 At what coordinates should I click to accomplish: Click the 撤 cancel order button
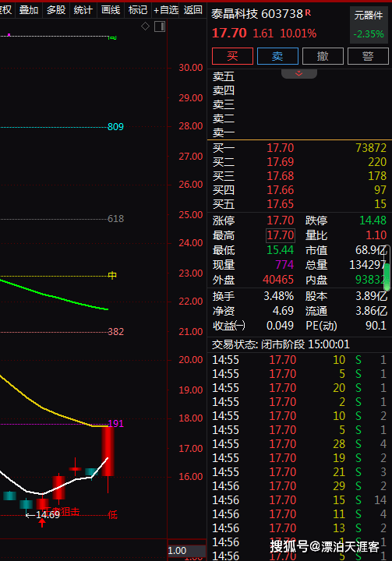(x=323, y=56)
